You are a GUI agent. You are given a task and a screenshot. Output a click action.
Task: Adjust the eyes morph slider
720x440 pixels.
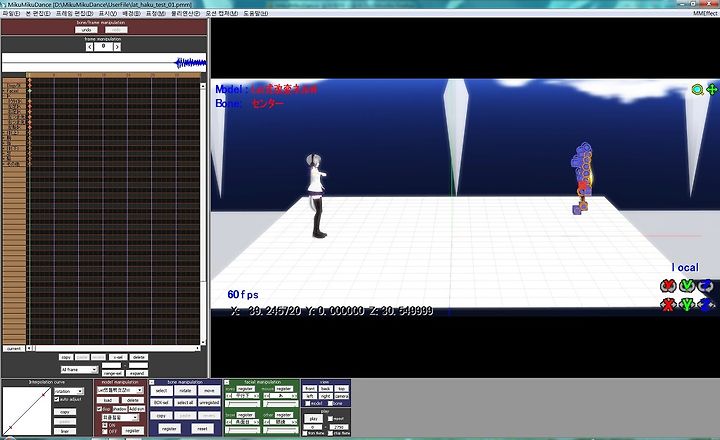pyautogui.click(x=242, y=404)
